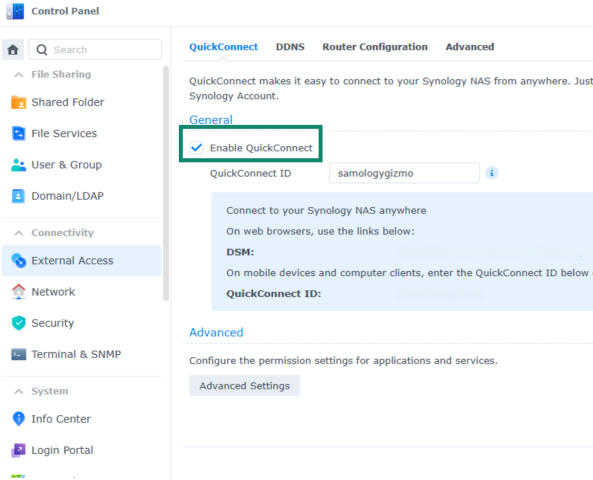The height and width of the screenshot is (480, 593).
Task: Click the Security shield icon
Action: (x=18, y=323)
